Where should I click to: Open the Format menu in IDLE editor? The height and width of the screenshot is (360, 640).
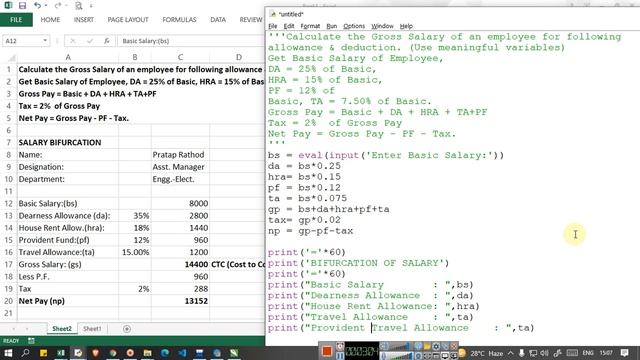coord(310,26)
